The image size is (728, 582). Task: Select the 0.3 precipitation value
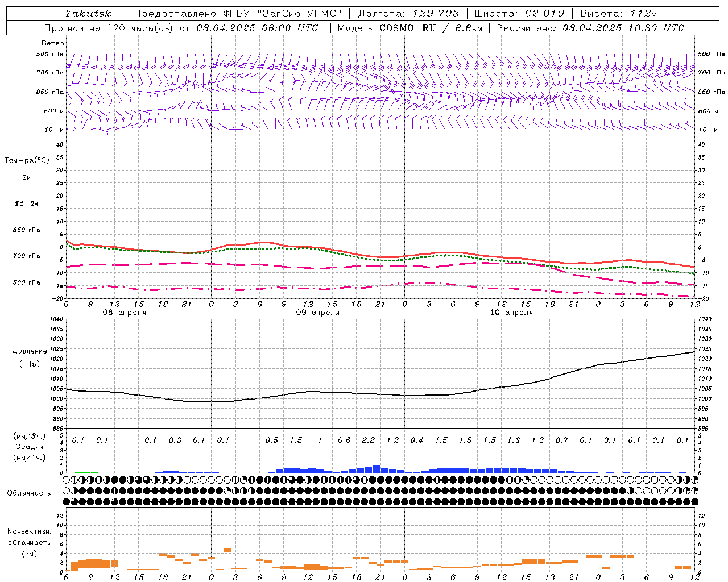click(175, 440)
